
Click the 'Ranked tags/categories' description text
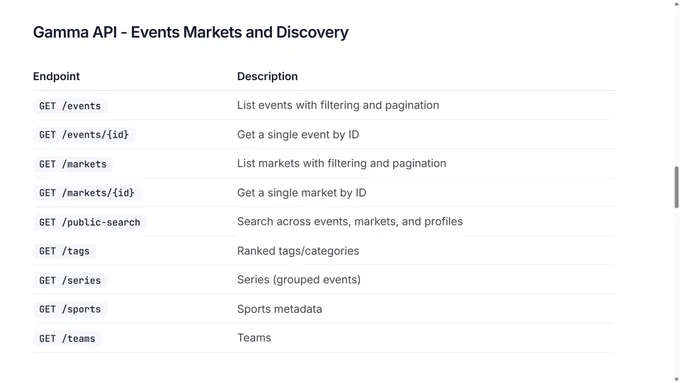298,251
